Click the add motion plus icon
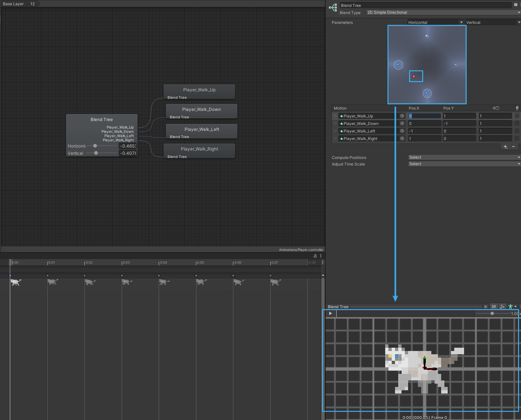 click(505, 147)
